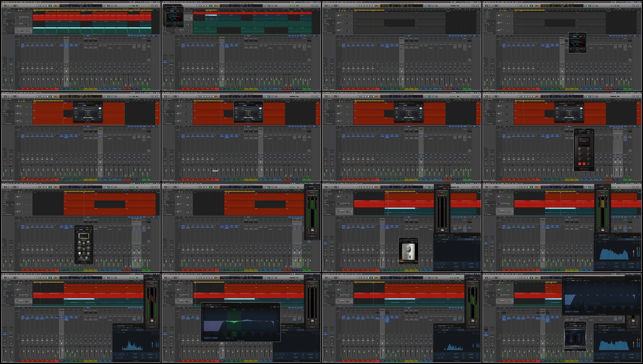This screenshot has height=364, width=643.
Task: Click the VU needle display in VUMT over track headers
Action: 175,17
